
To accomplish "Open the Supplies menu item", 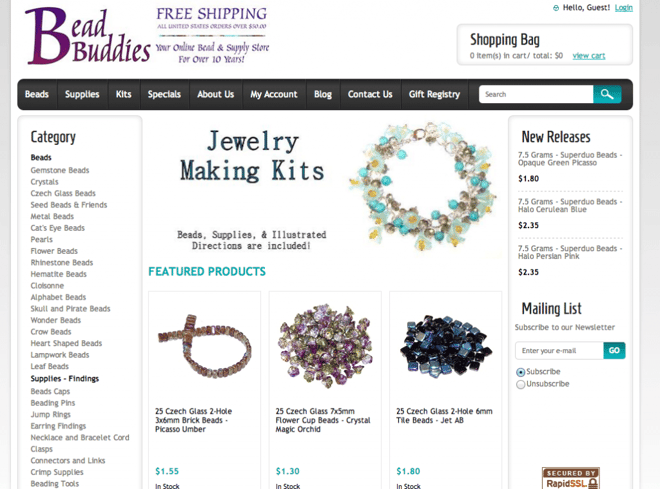I will (x=82, y=94).
